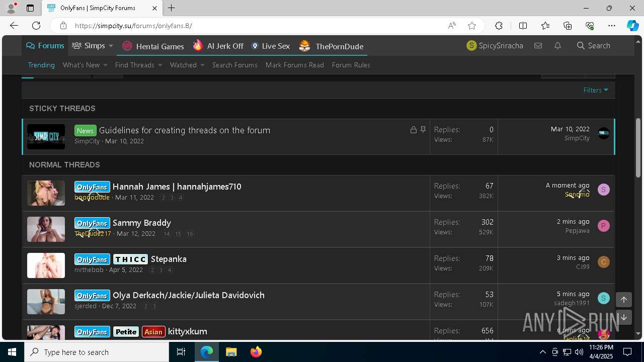Open the Browser essentials icon
Screen dimensions: 644x362
[590, 26]
